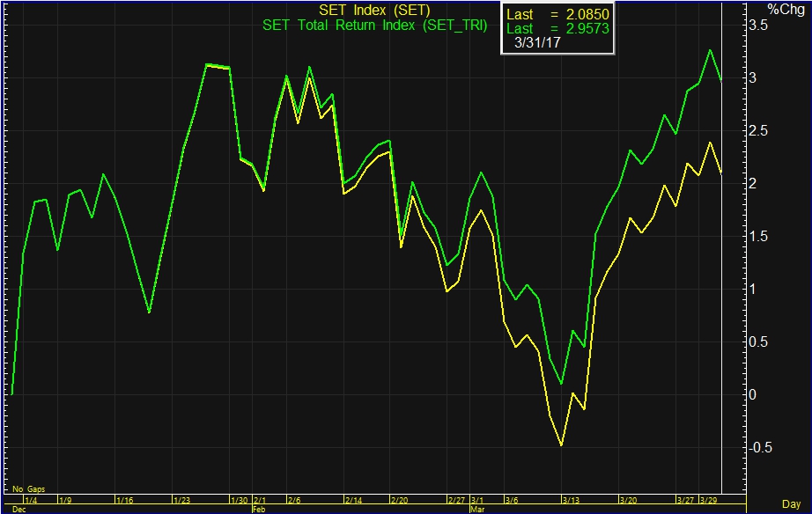Click the 3.5 tick on the percent axis

coord(757,26)
